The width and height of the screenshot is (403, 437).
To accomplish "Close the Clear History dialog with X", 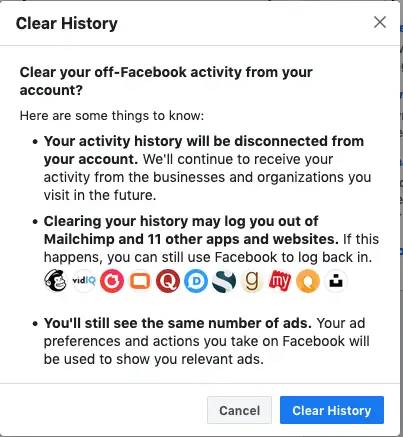I will tap(380, 23).
